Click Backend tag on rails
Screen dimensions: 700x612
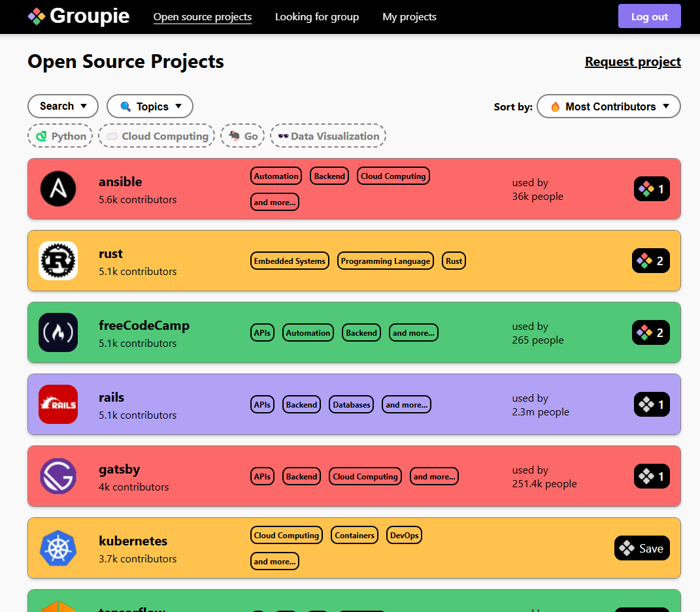coord(302,404)
